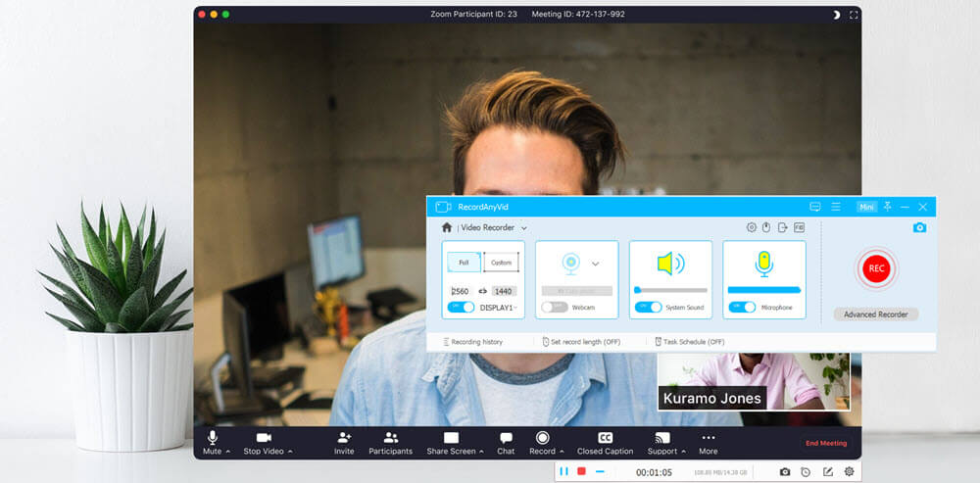Swap width and height arrows icon
Screen dimensions: 980x483
pos(482,291)
